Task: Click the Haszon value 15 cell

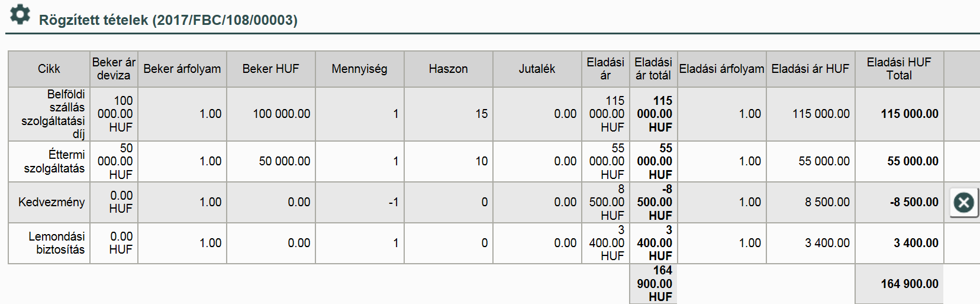Action: pyautogui.click(x=481, y=114)
